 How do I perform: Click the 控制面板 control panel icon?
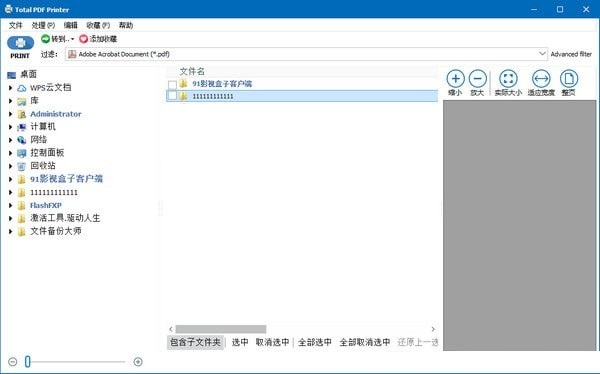point(22,153)
